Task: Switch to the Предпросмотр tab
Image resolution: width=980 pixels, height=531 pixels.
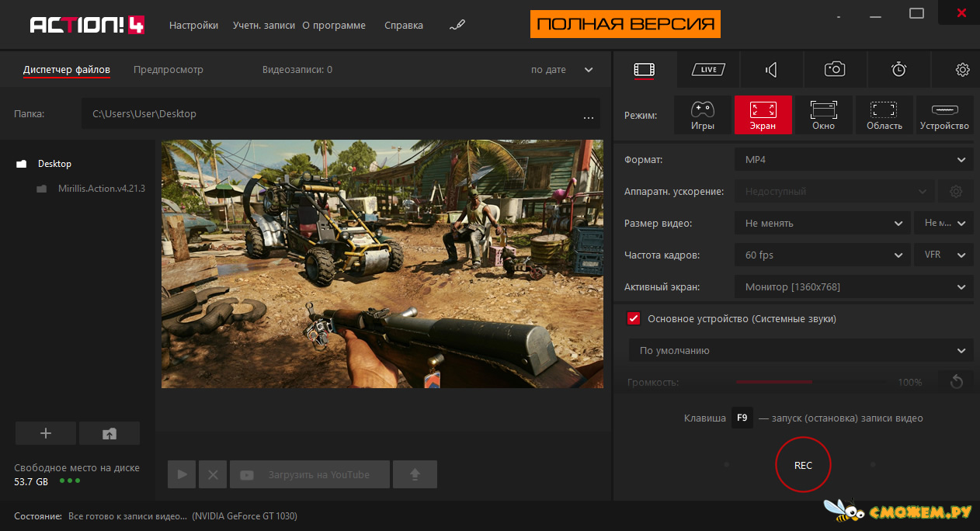Action: (x=169, y=70)
